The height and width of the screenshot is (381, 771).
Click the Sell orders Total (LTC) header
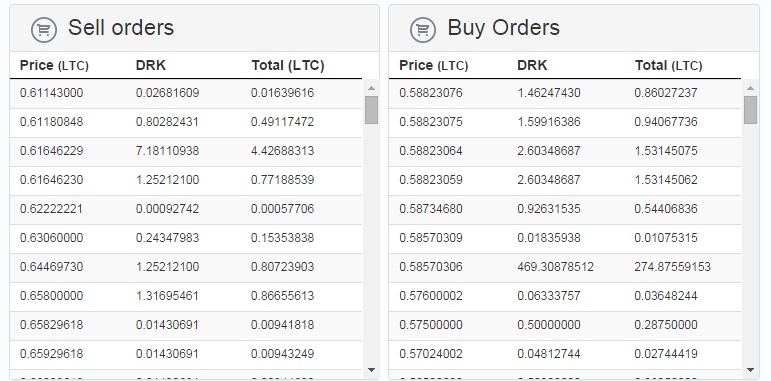(x=288, y=65)
